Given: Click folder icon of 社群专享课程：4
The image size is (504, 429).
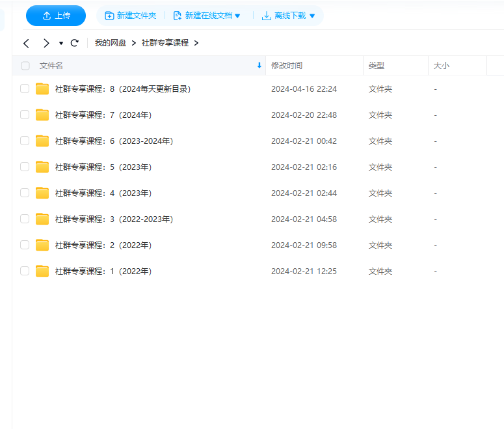Looking at the screenshot, I should (x=42, y=193).
